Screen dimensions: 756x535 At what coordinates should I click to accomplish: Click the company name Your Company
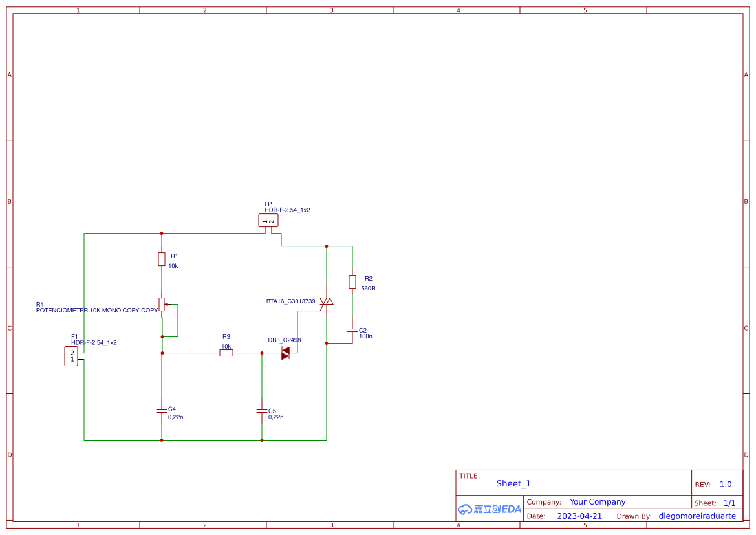tap(598, 501)
